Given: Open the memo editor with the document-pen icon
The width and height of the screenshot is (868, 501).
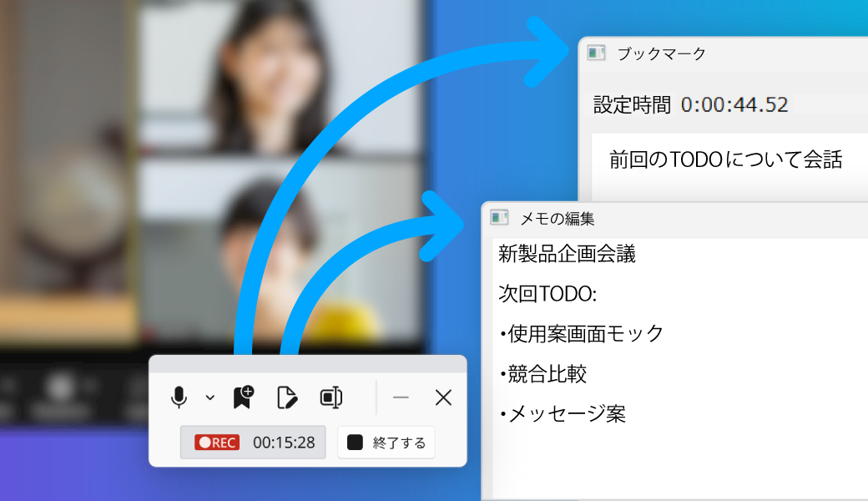Looking at the screenshot, I should pos(288,397).
